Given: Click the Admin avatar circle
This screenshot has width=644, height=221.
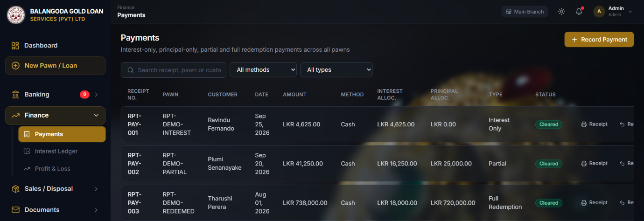Looking at the screenshot, I should [x=599, y=12].
